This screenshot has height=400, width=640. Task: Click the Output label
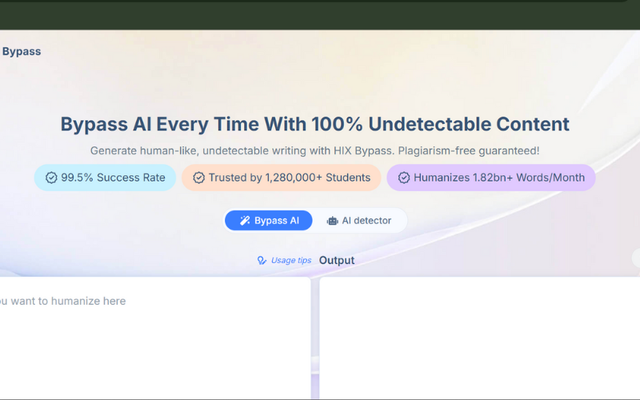[337, 260]
